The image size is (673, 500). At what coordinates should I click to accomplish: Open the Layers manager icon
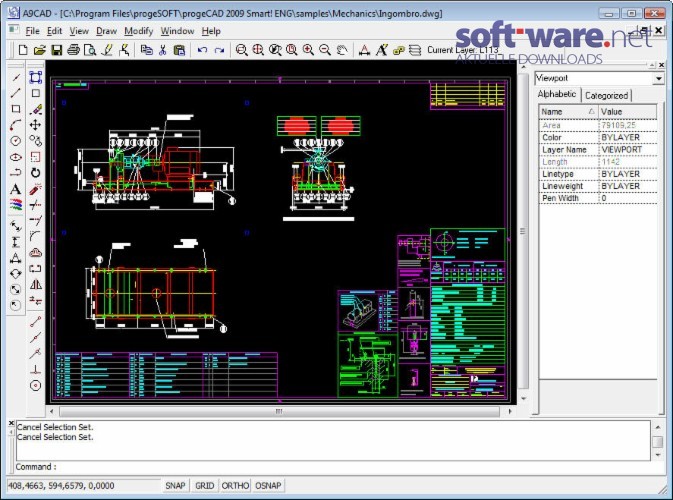pyautogui.click(x=415, y=50)
